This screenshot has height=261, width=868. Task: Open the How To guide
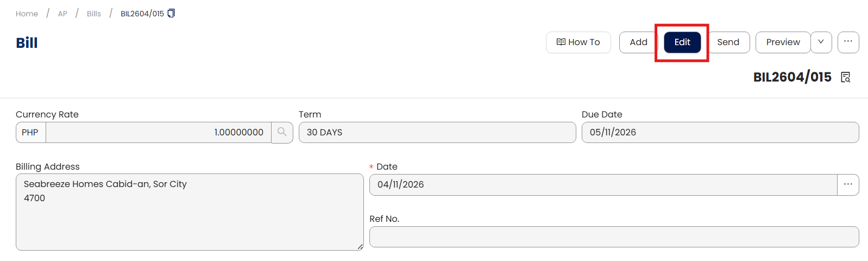[x=578, y=42]
